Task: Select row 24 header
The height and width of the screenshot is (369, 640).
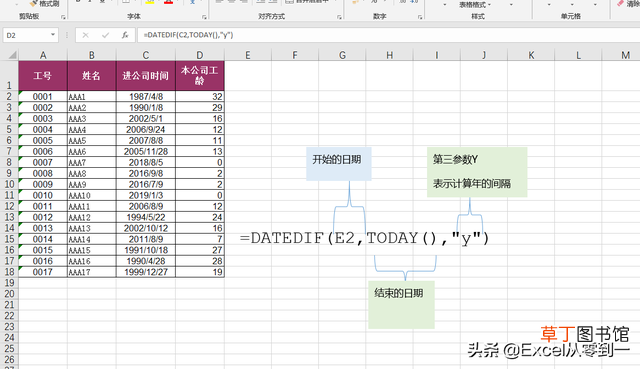Action: (9, 338)
